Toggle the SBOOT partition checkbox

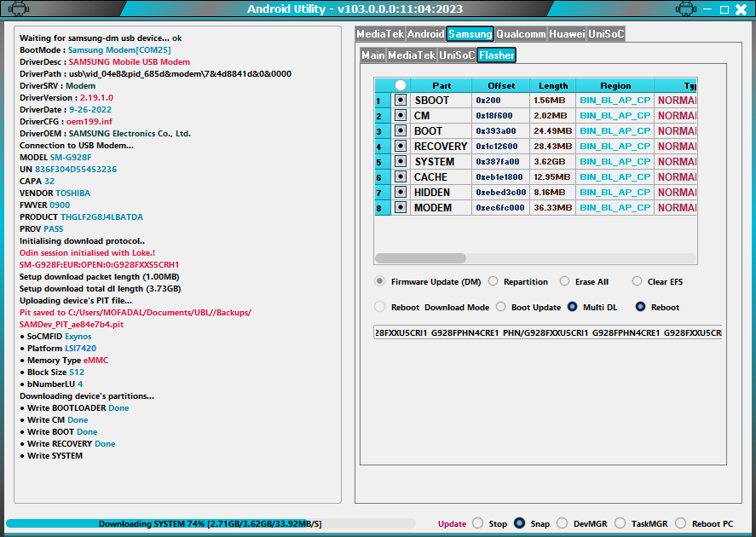401,100
